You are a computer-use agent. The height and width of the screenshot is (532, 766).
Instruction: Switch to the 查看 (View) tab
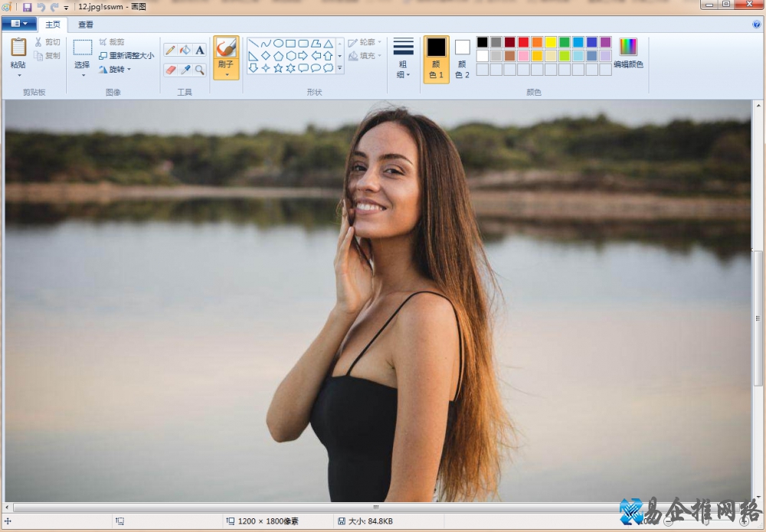pyautogui.click(x=86, y=24)
